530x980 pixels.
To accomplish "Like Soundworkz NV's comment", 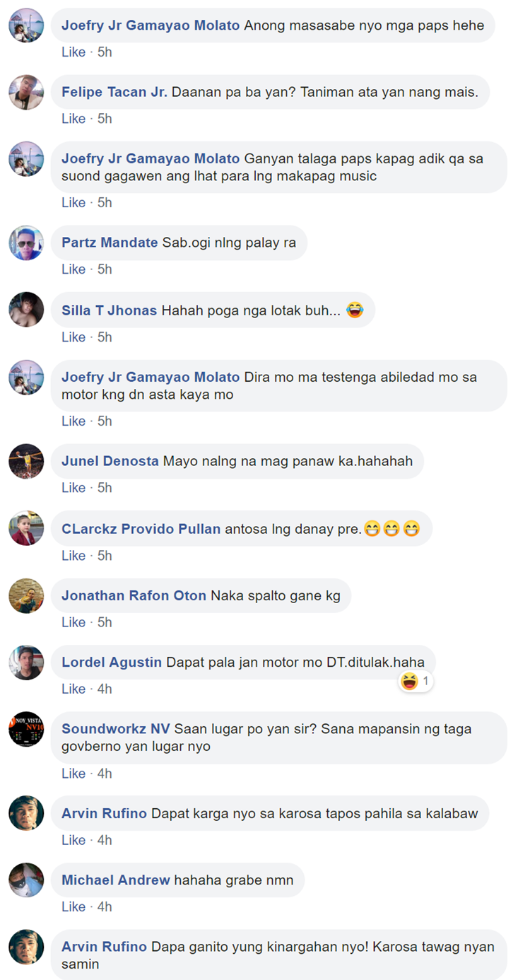I will tap(73, 774).
